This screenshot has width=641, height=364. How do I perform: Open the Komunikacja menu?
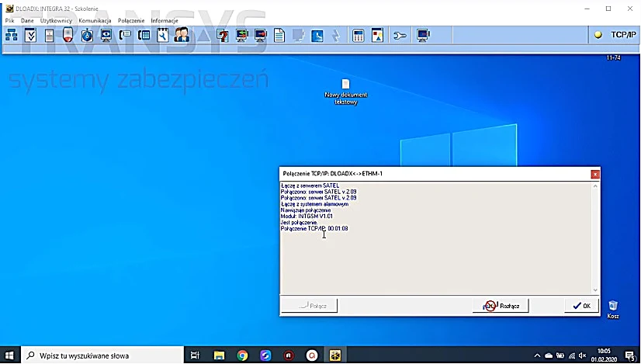click(x=95, y=20)
